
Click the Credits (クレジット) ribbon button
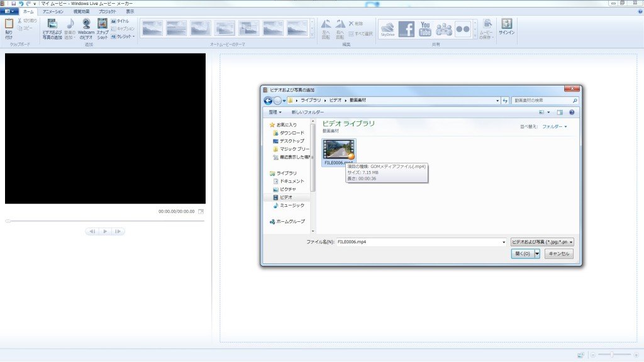(123, 36)
